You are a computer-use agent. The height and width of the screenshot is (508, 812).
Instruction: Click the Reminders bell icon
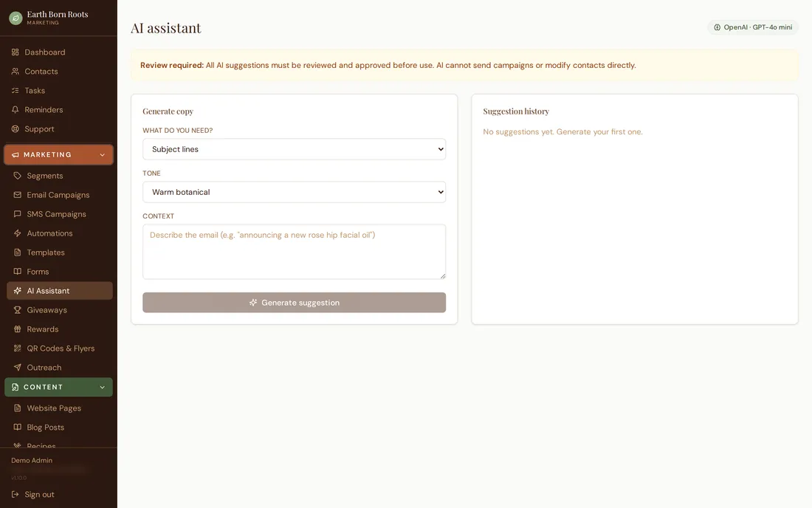(x=15, y=110)
